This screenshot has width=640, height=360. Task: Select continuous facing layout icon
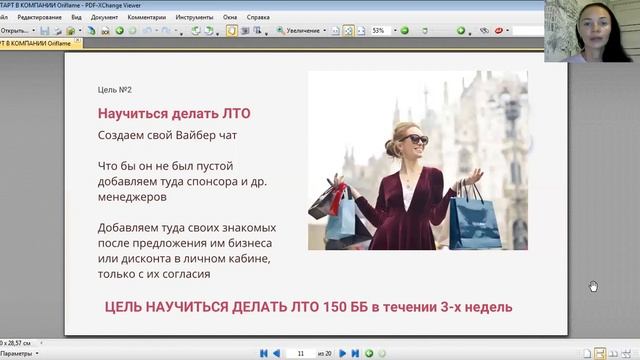(x=626, y=354)
